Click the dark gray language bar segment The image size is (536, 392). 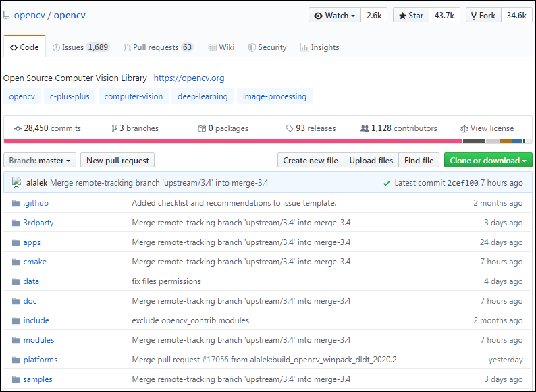(474, 141)
